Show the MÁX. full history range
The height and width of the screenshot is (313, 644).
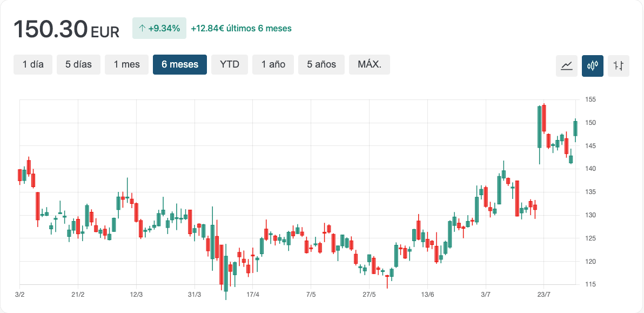coord(370,64)
